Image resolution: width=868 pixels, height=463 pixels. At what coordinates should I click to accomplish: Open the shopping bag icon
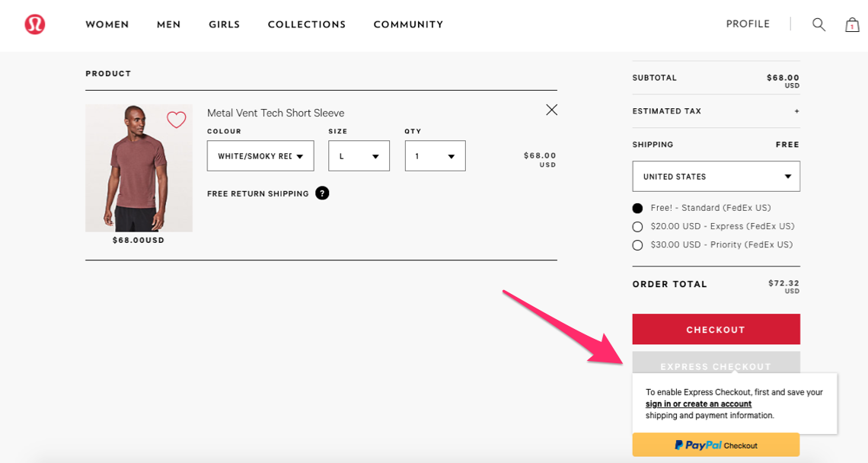[852, 25]
